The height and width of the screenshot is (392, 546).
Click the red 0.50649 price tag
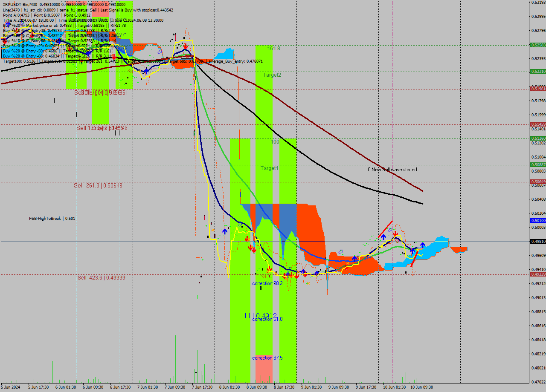coord(537,182)
